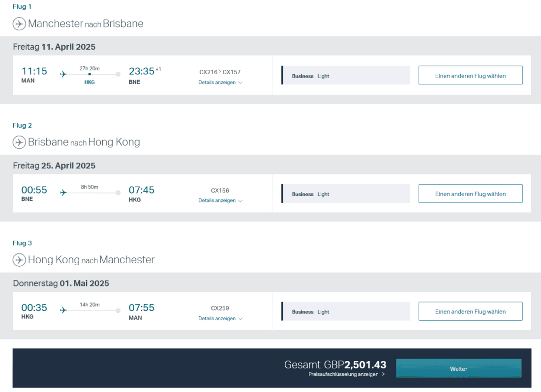Click the HKG stopover label under 27h 20m

coord(90,83)
